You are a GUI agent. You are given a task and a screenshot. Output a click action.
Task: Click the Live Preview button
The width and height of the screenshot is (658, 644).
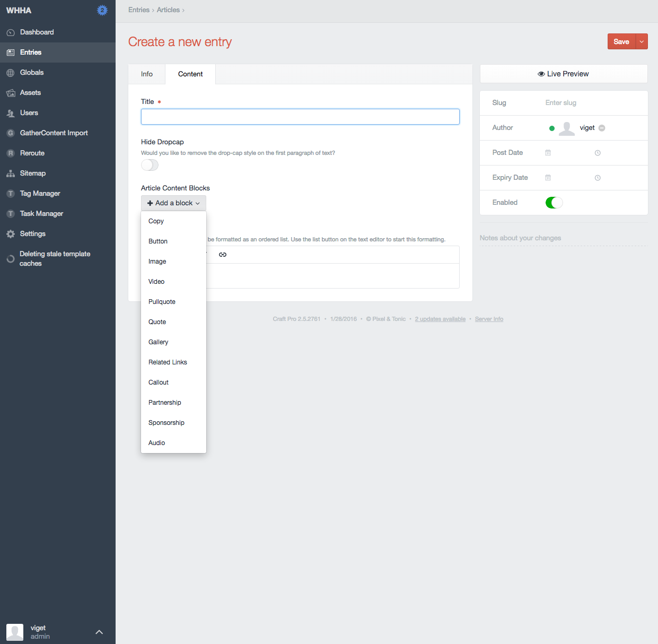click(563, 74)
